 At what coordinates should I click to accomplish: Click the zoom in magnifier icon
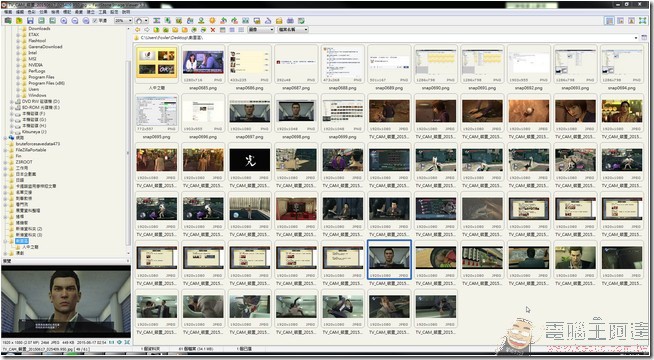(64, 20)
